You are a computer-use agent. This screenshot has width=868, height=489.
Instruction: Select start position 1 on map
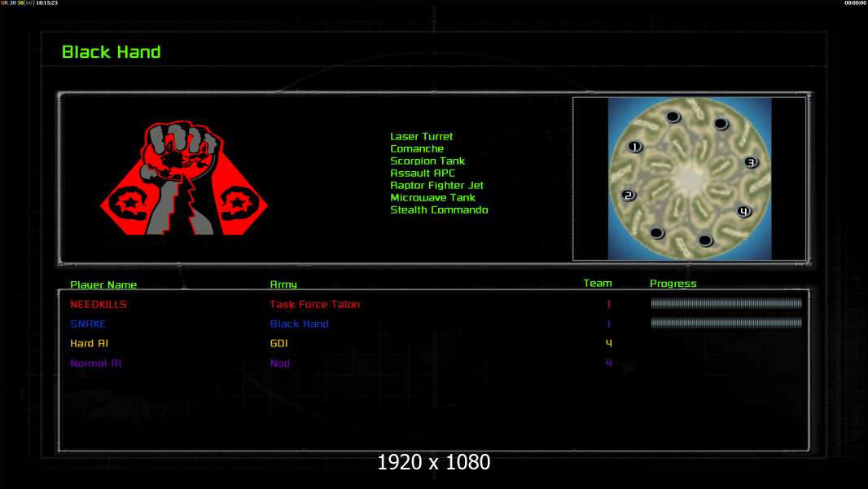[634, 147]
